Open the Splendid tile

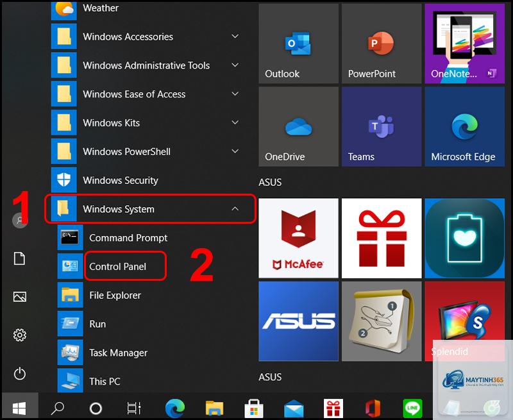point(464,321)
